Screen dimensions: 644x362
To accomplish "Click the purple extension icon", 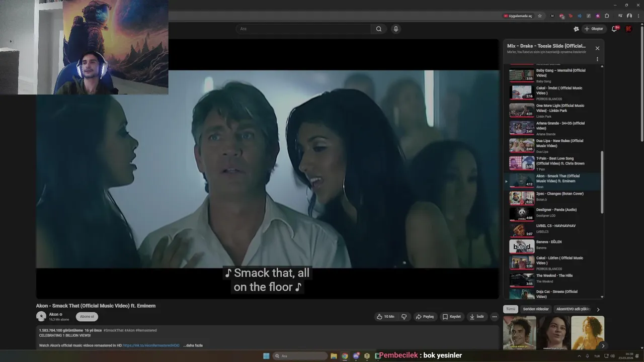I will (x=598, y=16).
